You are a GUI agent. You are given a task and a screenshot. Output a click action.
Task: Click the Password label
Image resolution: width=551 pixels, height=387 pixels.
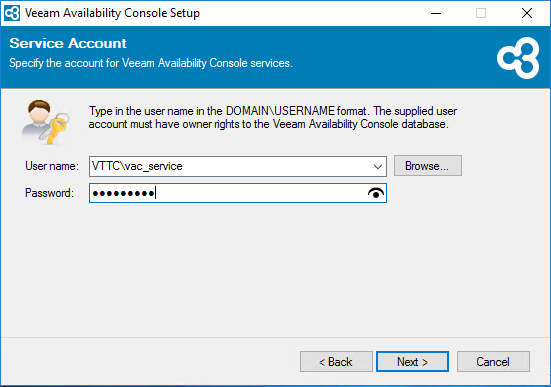[x=49, y=193]
